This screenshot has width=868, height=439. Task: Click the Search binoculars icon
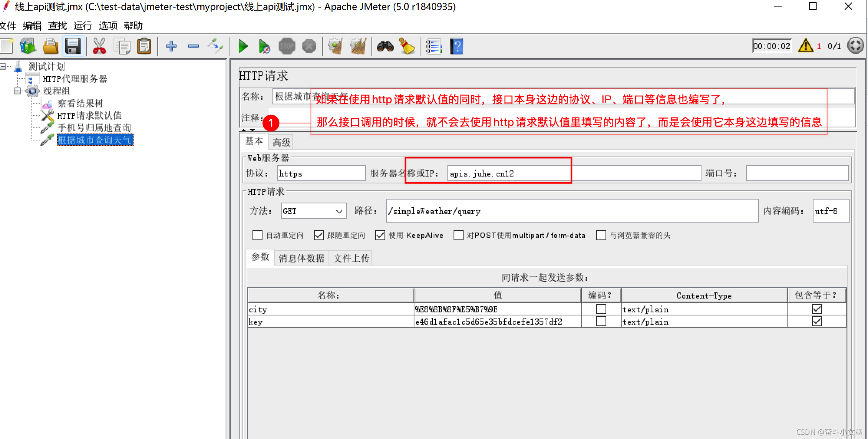385,46
